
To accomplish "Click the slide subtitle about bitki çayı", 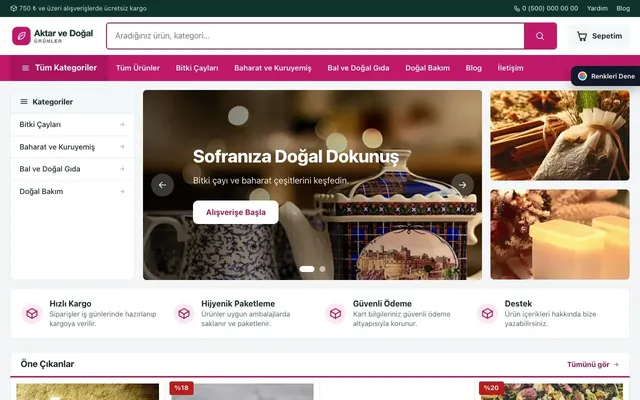I will coord(271,180).
